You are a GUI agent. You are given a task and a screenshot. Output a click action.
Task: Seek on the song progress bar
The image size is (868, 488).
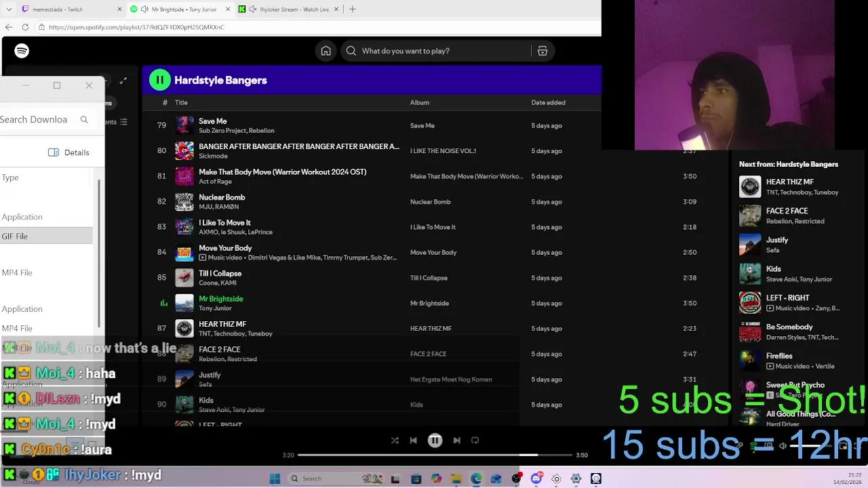435,455
